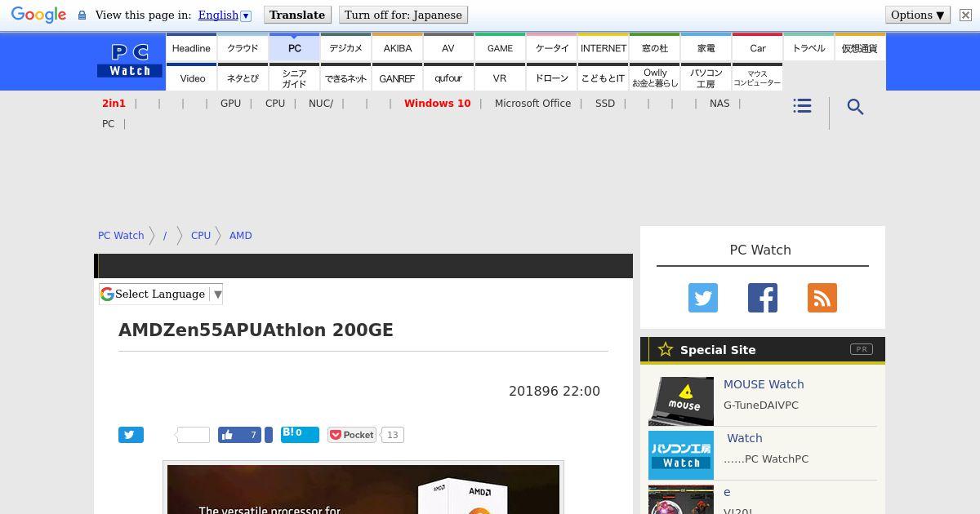Open PC Watch Facebook icon in sidebar
This screenshot has width=980, height=514.
point(763,298)
